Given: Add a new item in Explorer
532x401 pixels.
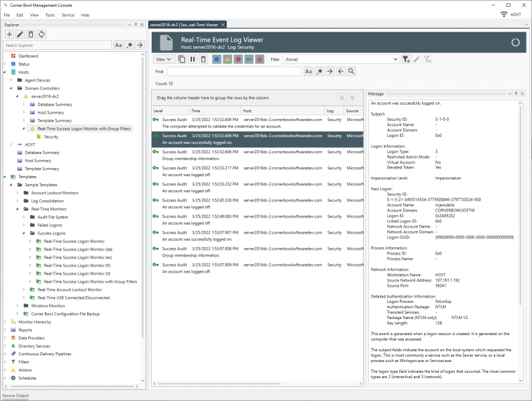Looking at the screenshot, I should (9, 34).
